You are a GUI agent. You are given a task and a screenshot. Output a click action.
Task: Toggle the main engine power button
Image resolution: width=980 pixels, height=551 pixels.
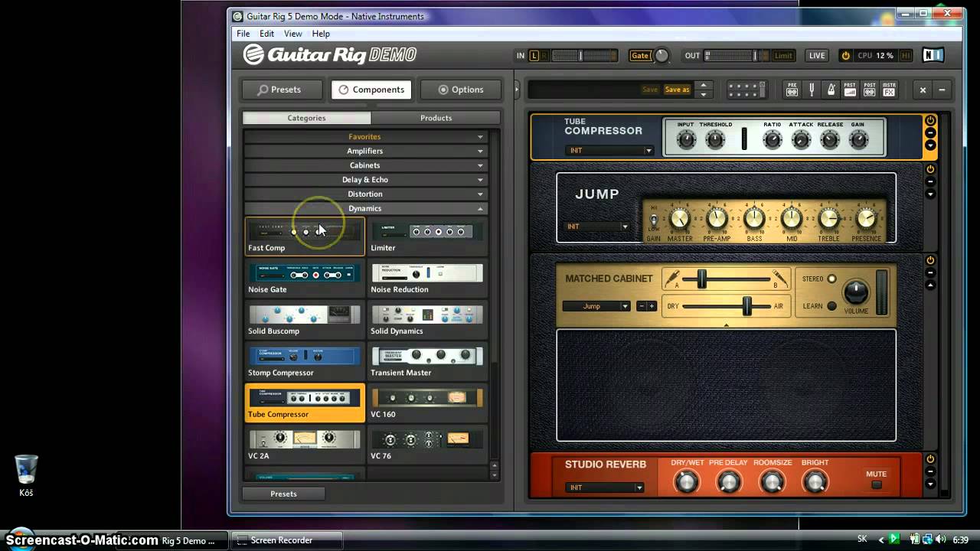tap(845, 56)
